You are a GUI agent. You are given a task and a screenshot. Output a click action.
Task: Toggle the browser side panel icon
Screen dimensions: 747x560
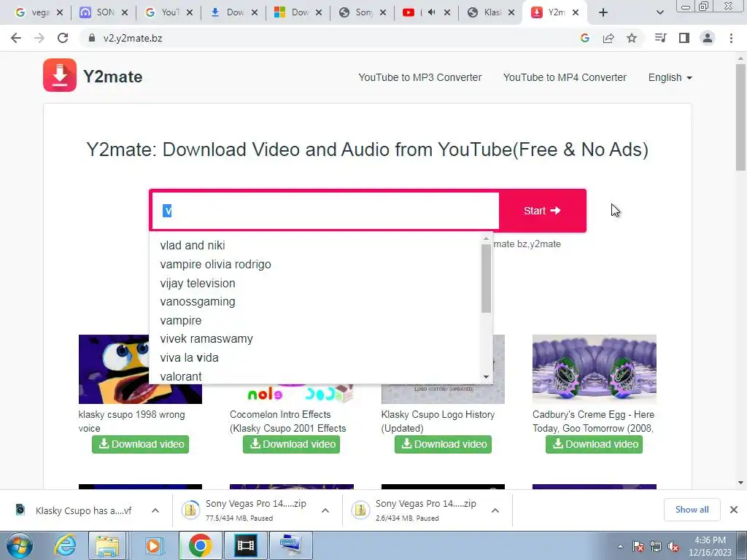pos(684,38)
